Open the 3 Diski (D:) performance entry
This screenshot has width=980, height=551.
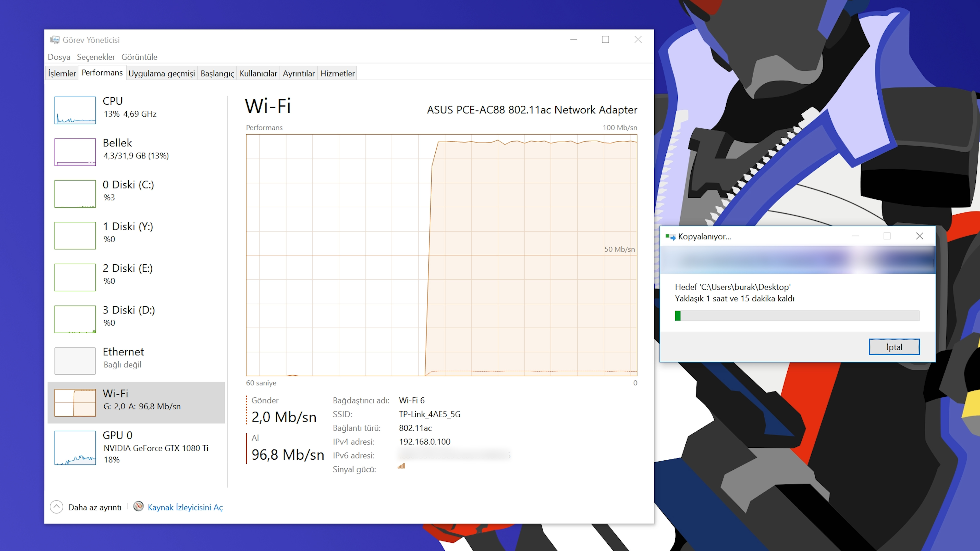click(136, 319)
